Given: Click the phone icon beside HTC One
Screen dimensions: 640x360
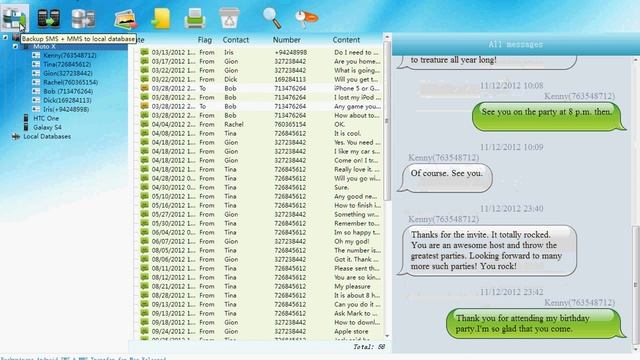Looking at the screenshot, I should (x=26, y=118).
